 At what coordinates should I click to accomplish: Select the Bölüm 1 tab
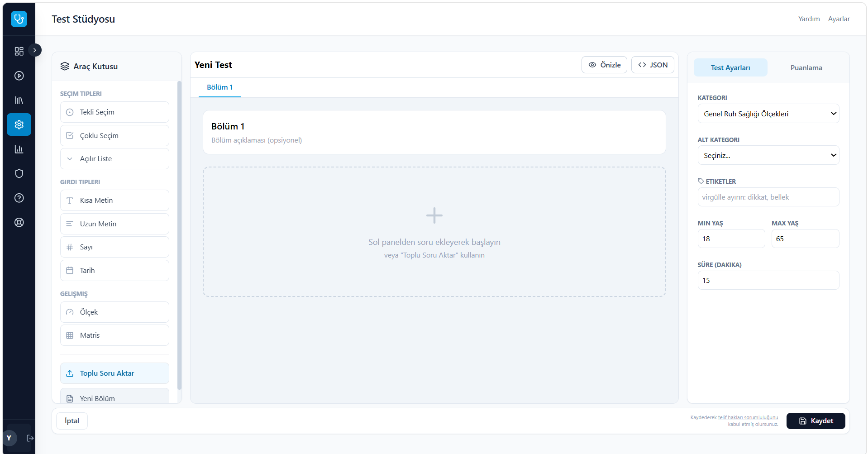click(219, 87)
